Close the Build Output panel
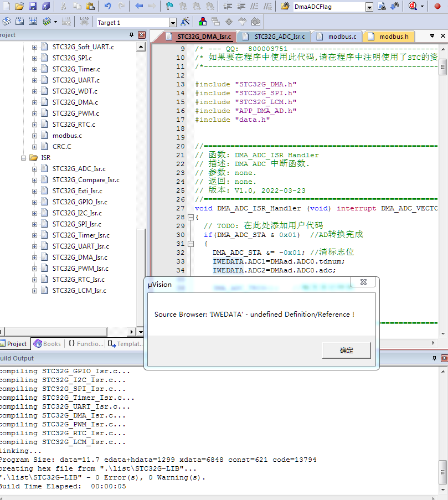This screenshot has width=448, height=500. click(444, 358)
